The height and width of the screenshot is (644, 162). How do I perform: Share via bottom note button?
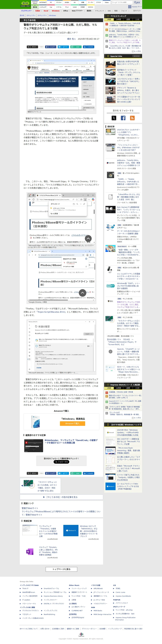pos(76,473)
